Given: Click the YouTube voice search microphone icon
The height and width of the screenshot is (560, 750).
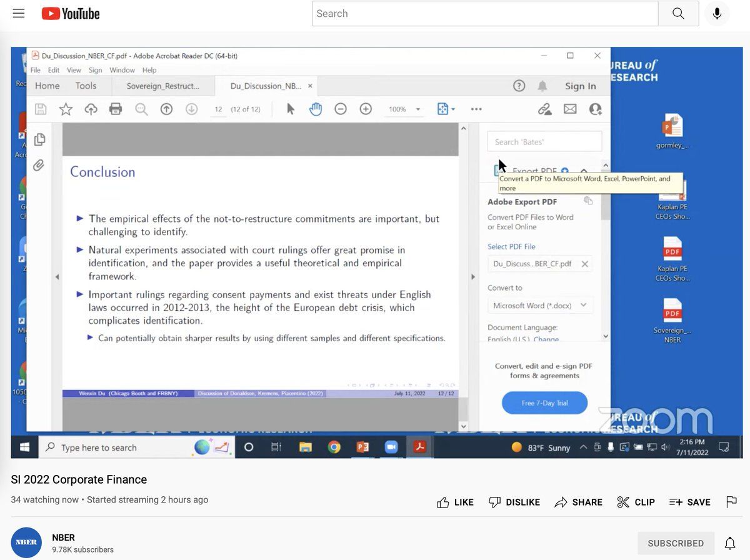Looking at the screenshot, I should 717,14.
